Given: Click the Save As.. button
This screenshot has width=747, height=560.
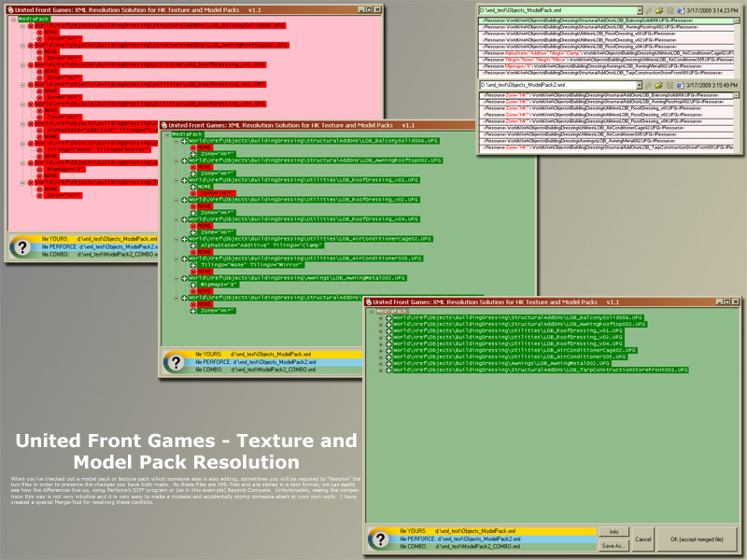Looking at the screenshot, I should tap(613, 546).
